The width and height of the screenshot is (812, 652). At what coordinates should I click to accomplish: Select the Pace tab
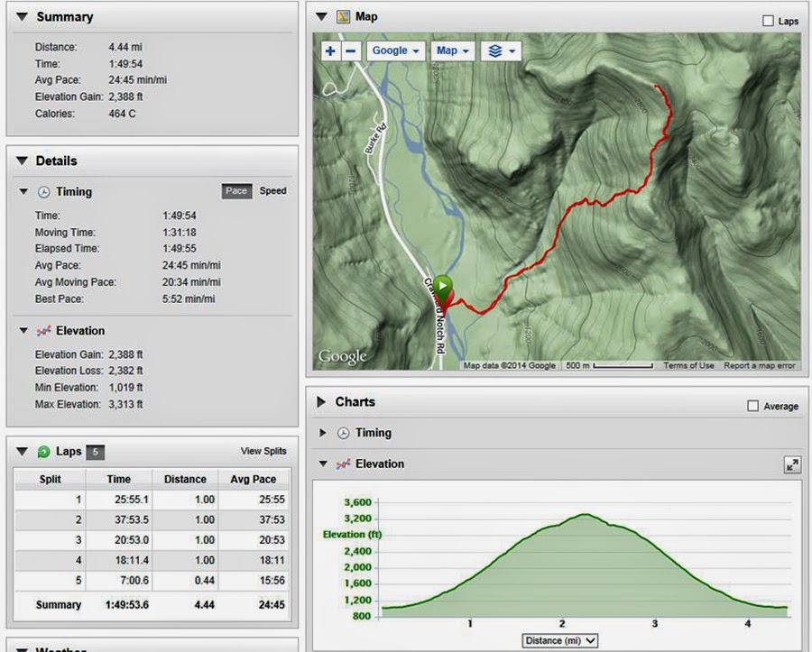(236, 191)
